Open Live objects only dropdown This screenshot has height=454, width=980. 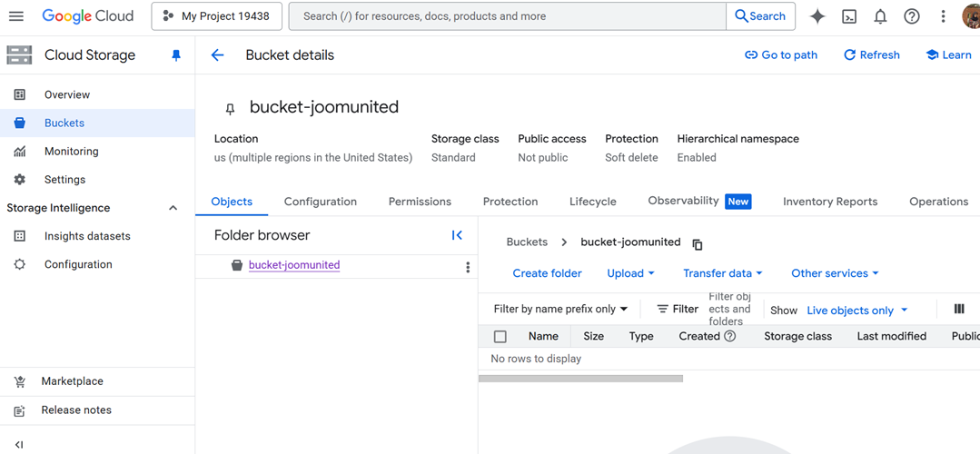coord(856,311)
